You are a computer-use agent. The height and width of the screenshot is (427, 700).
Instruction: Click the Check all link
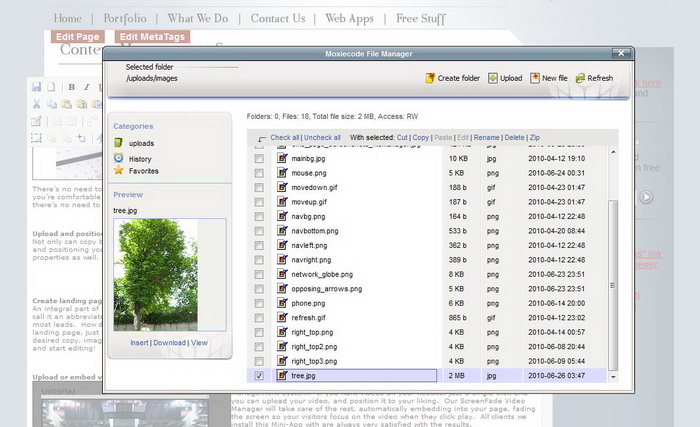click(284, 137)
